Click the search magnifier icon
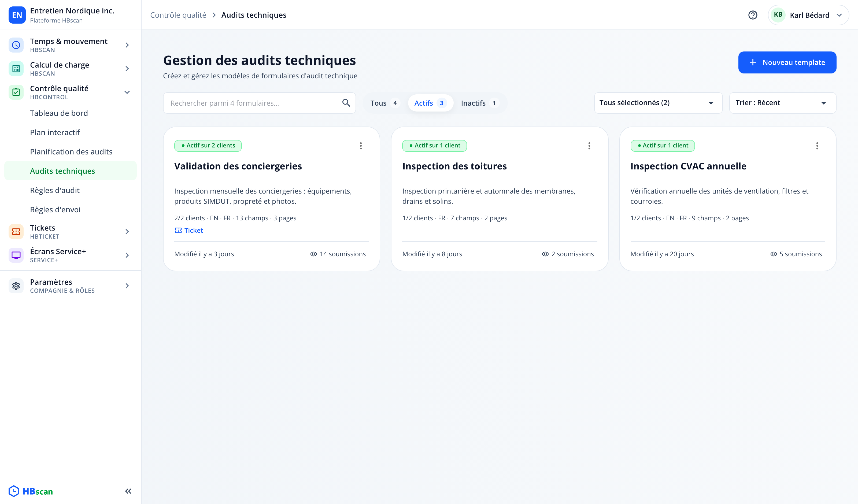This screenshot has width=858, height=504. click(346, 103)
